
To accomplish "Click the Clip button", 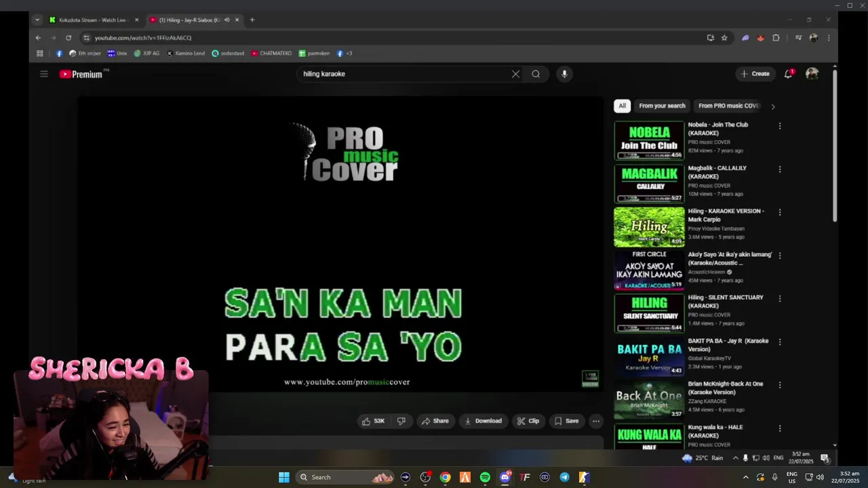I will 528,421.
